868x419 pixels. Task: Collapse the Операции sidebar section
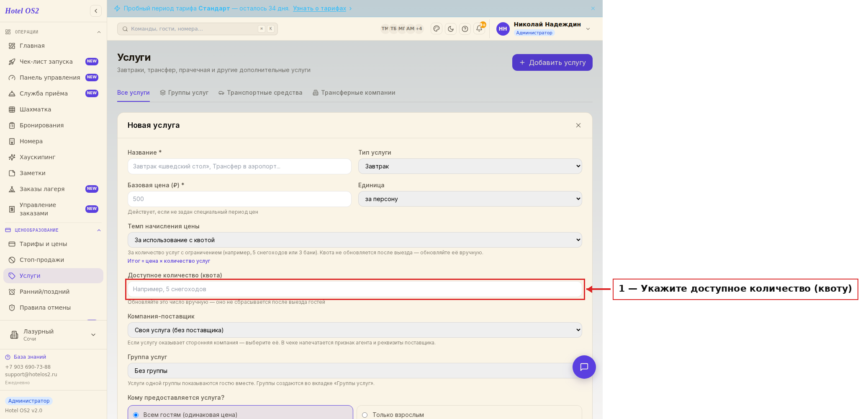99,32
